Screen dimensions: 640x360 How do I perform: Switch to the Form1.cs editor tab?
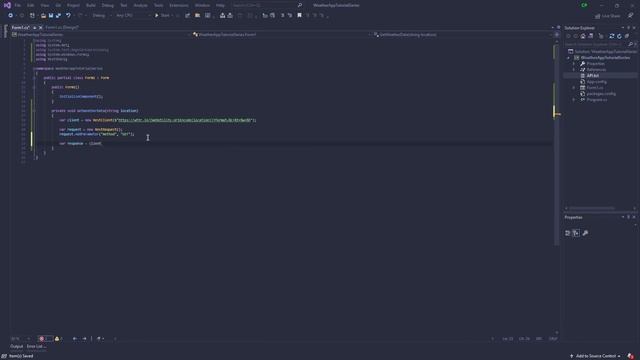(20, 27)
